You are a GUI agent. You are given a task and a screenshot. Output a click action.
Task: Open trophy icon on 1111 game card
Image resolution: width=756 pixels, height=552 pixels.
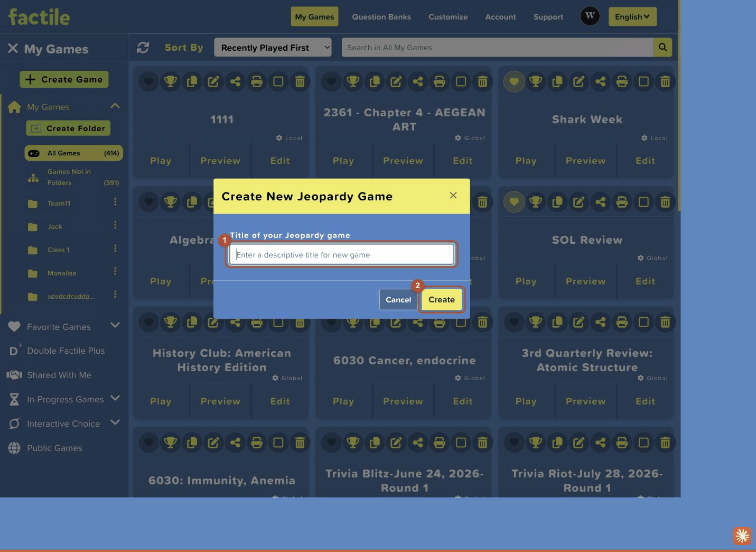point(171,81)
